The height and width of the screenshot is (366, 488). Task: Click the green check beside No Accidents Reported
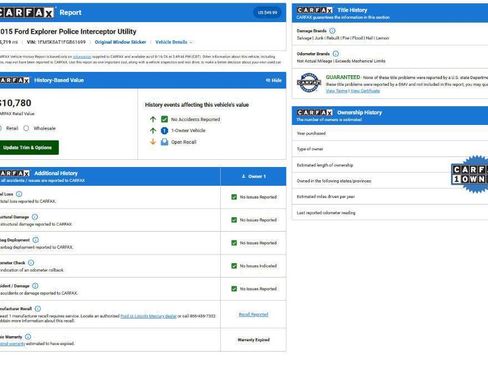(164, 119)
